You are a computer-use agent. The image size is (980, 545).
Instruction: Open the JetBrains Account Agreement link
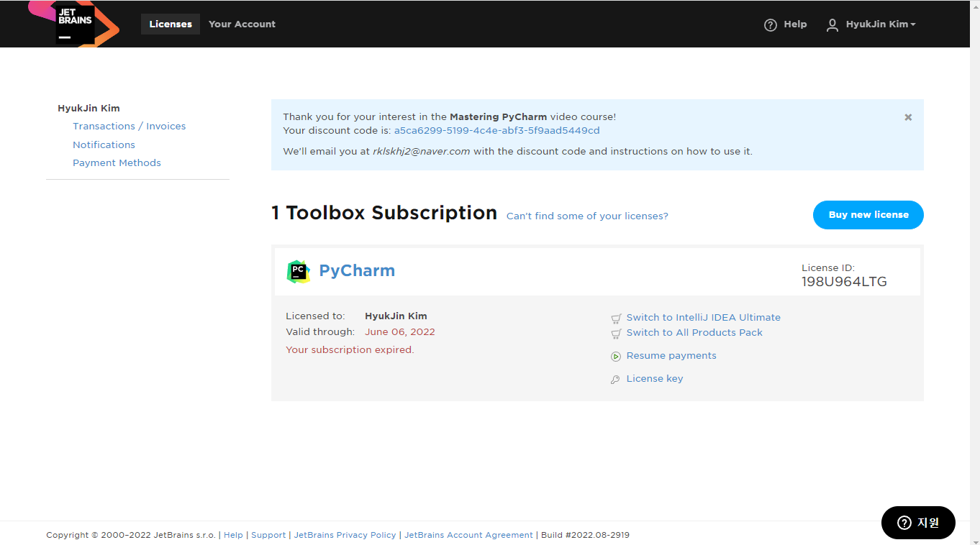click(x=469, y=535)
